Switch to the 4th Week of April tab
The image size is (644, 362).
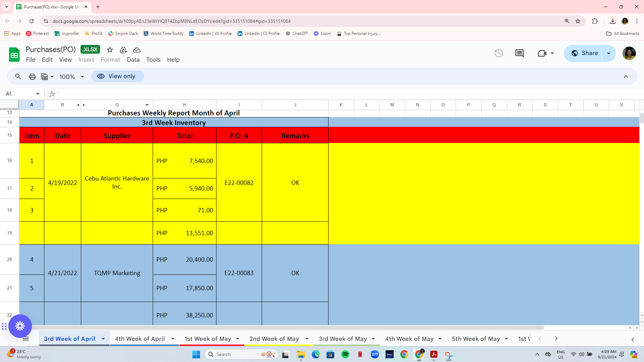(140, 339)
